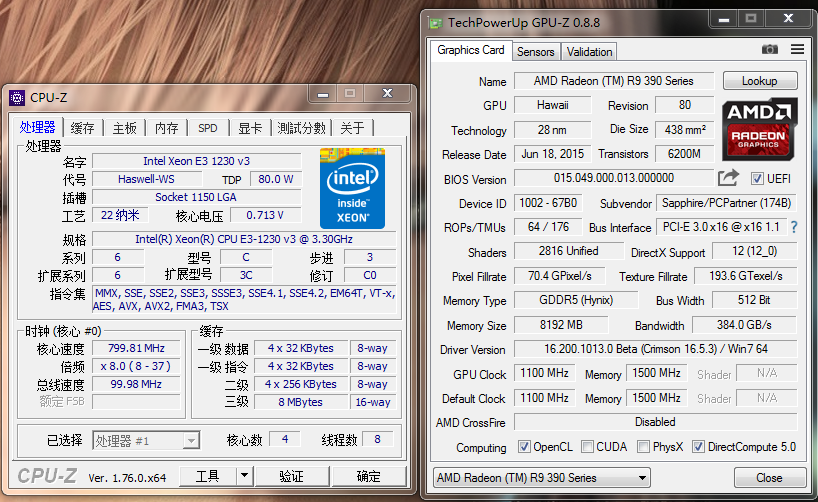Open the 内存 tab in CPU-Z
The width and height of the screenshot is (818, 502).
pos(167,128)
